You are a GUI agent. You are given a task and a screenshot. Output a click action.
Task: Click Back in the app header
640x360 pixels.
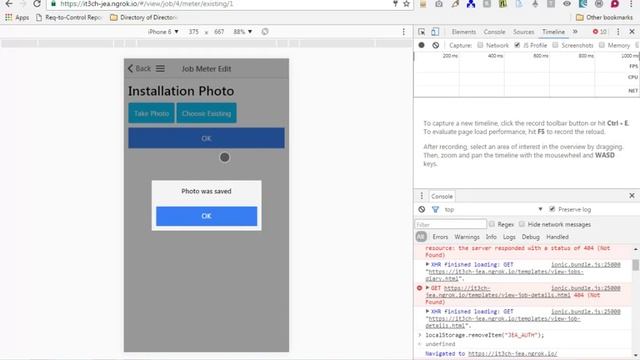[x=140, y=69]
